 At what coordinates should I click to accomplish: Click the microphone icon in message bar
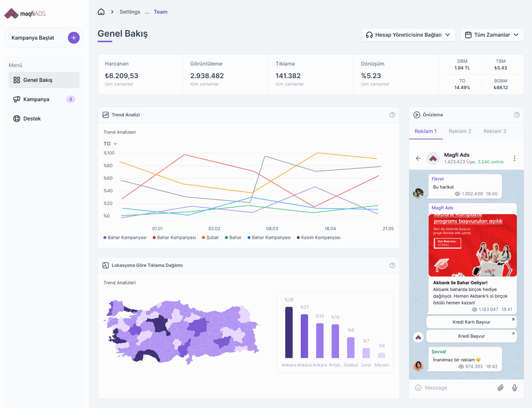[x=515, y=388]
